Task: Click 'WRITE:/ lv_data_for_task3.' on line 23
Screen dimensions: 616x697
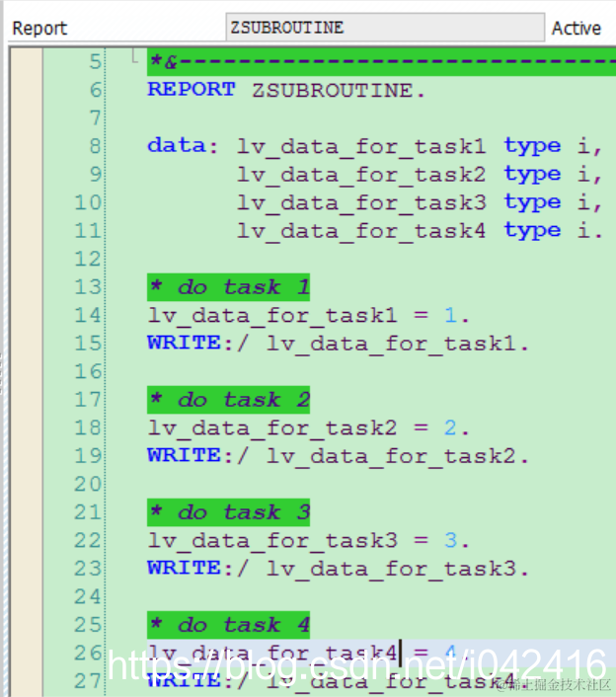Action: coord(338,569)
